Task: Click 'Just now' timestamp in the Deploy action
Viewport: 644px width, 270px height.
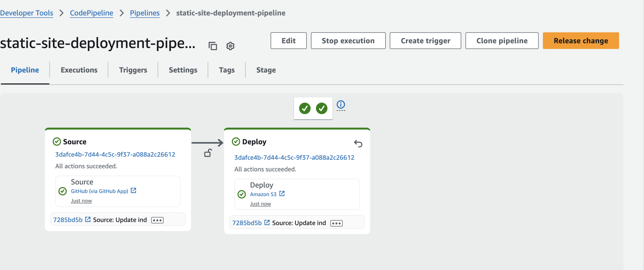Action: click(x=260, y=204)
